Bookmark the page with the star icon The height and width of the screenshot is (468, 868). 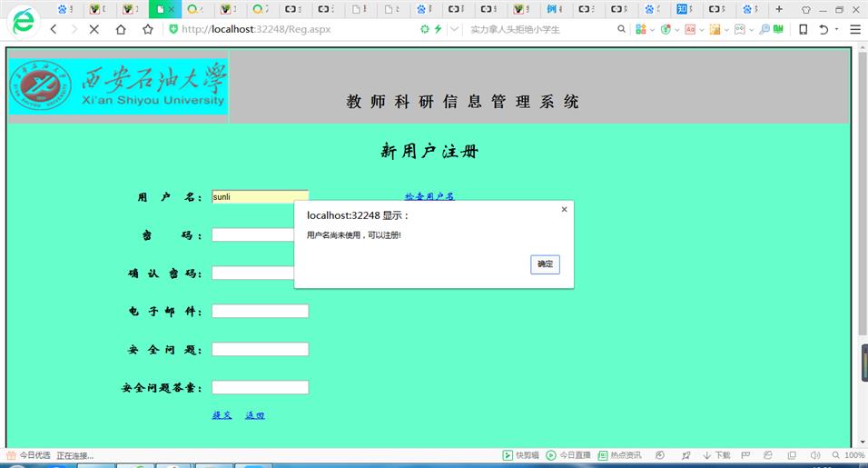click(148, 29)
